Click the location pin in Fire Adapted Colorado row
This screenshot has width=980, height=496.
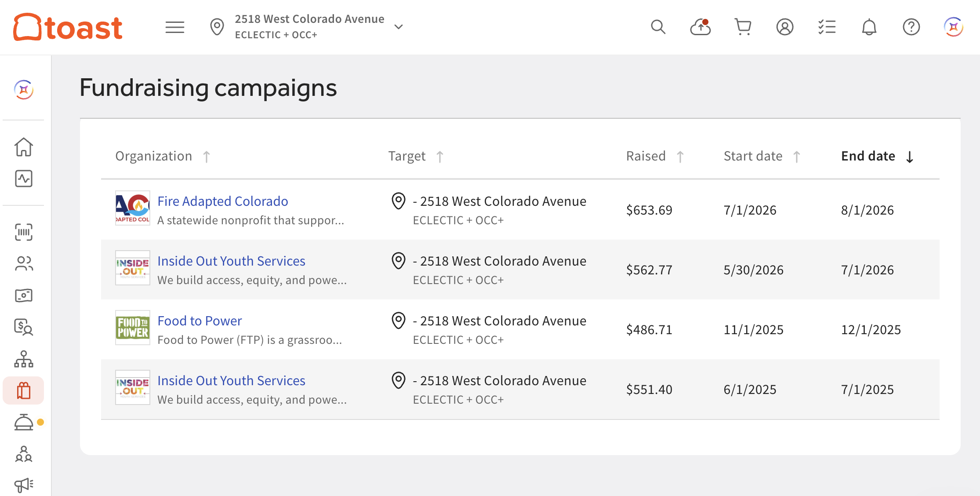[x=399, y=201]
